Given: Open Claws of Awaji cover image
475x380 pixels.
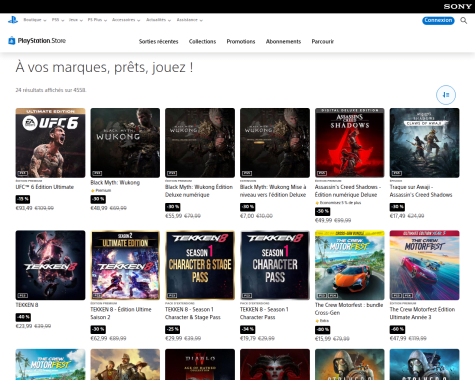Looking at the screenshot, I should pyautogui.click(x=424, y=143).
